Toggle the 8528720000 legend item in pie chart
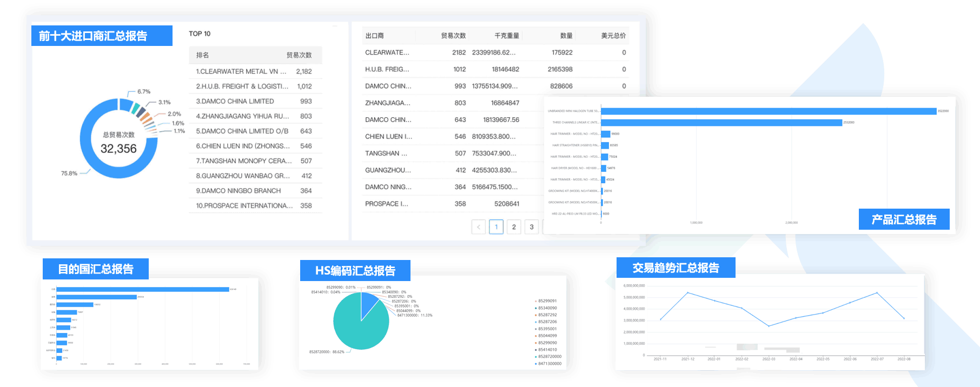This screenshot has height=387, width=980. [549, 357]
